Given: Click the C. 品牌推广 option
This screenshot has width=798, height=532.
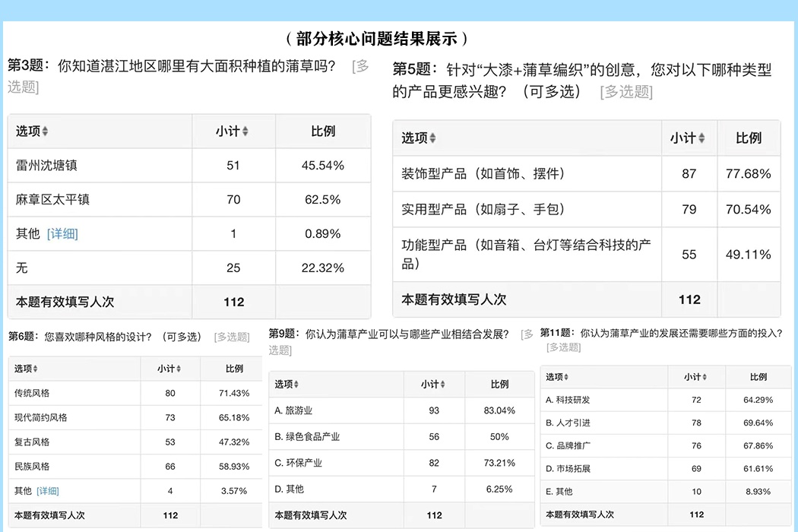Looking at the screenshot, I should click(x=568, y=446).
